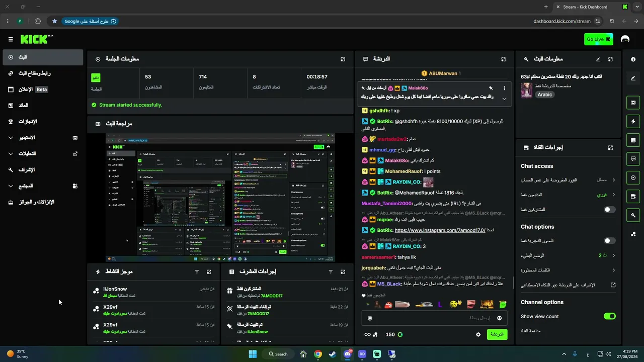
Task: Click the pencil edit-layout icon in right sidebar
Action: [633, 78]
